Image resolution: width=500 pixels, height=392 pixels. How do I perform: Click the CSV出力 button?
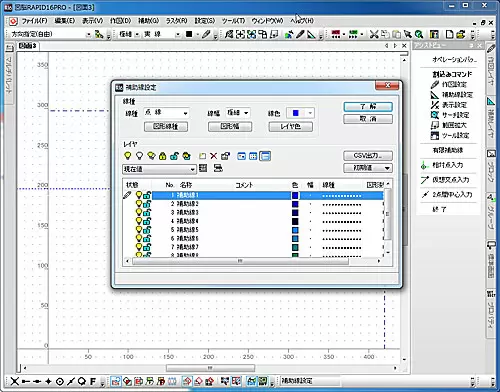pyautogui.click(x=368, y=155)
